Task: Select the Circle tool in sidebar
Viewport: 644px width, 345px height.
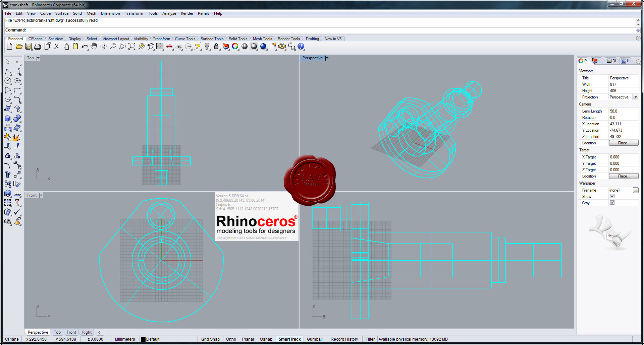Action: pyautogui.click(x=8, y=81)
